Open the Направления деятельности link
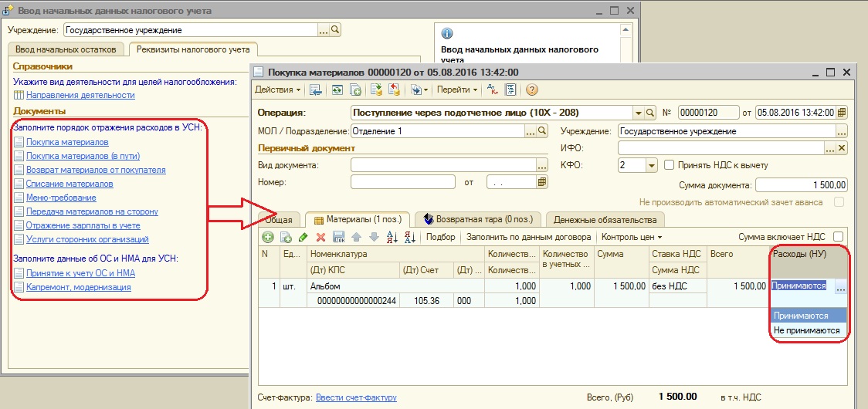 coord(80,95)
